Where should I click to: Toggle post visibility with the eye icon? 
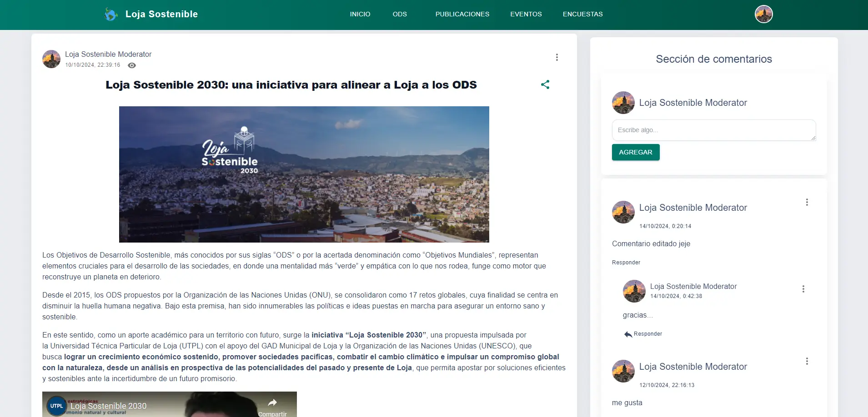(131, 65)
